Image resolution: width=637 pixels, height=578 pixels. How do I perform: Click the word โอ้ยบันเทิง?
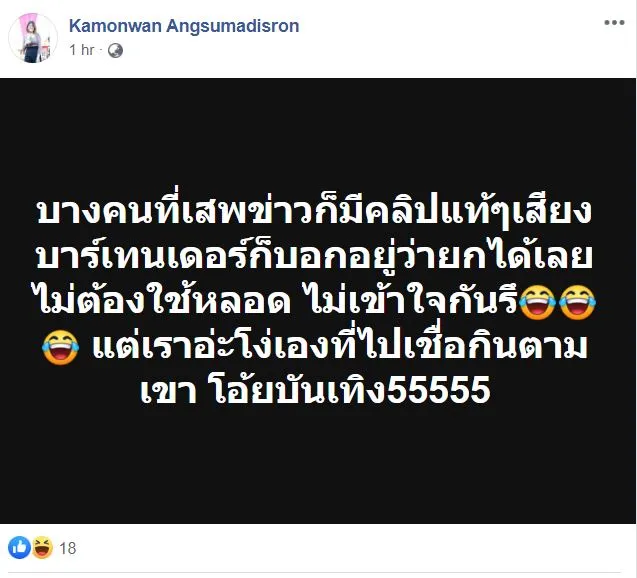tap(299, 389)
